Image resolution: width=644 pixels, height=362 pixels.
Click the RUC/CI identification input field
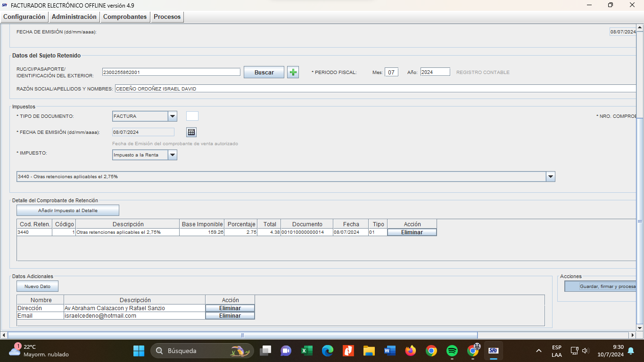pyautogui.click(x=171, y=72)
